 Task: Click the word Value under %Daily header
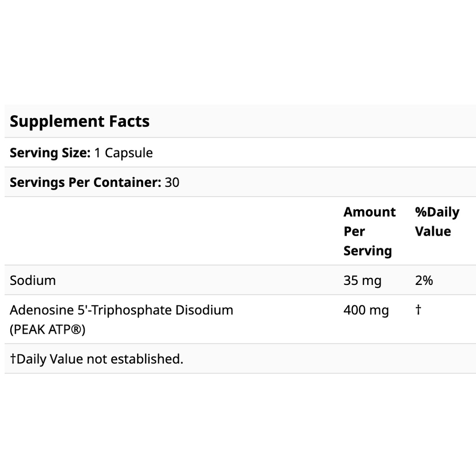[433, 231]
